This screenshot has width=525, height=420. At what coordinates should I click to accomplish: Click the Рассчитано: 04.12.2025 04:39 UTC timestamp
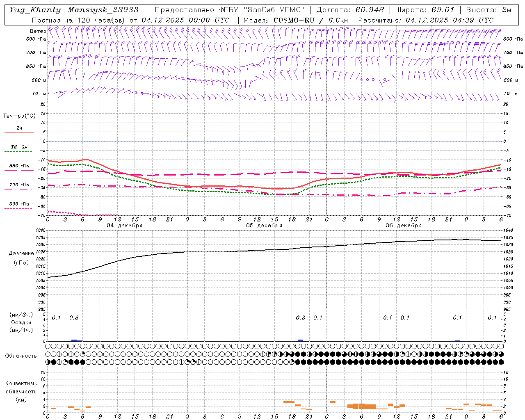426,20
